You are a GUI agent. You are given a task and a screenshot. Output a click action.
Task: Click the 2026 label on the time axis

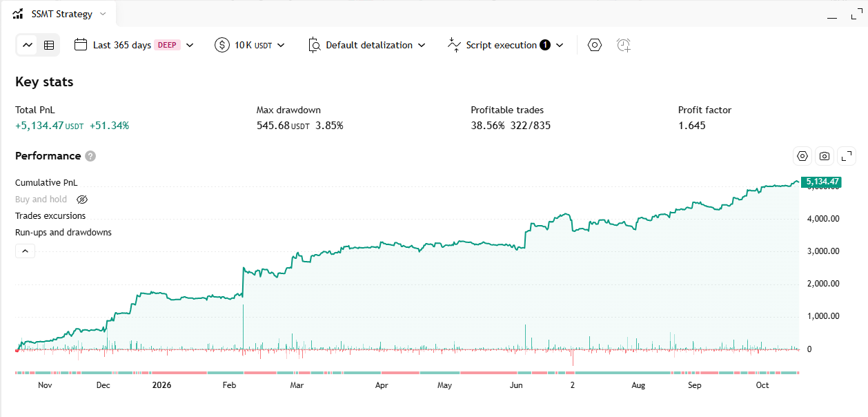pyautogui.click(x=161, y=385)
